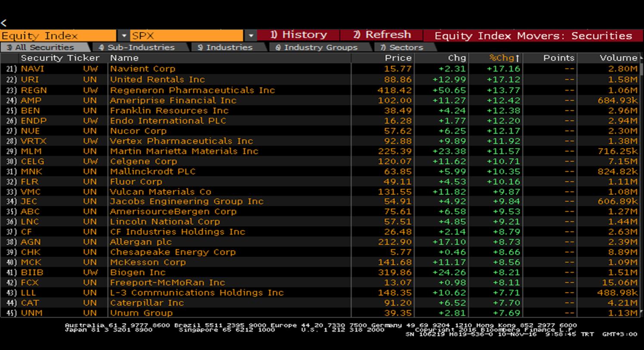The width and height of the screenshot is (644, 350).
Task: Select the AMP ticker
Action: 31,100
